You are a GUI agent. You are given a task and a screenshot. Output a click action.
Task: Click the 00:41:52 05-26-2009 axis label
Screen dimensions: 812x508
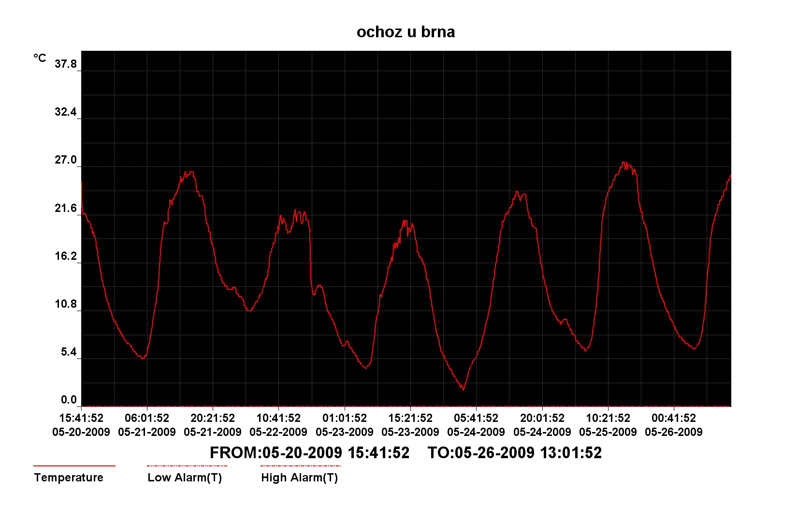pyautogui.click(x=674, y=425)
